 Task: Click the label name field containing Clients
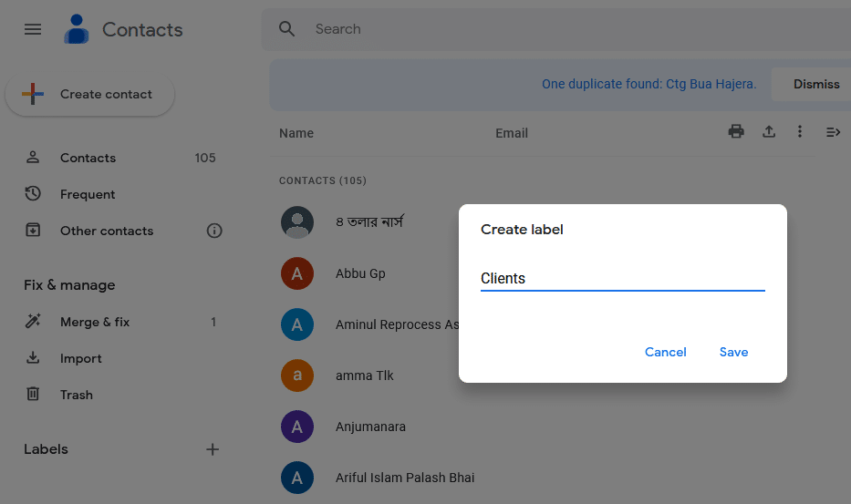click(x=622, y=278)
